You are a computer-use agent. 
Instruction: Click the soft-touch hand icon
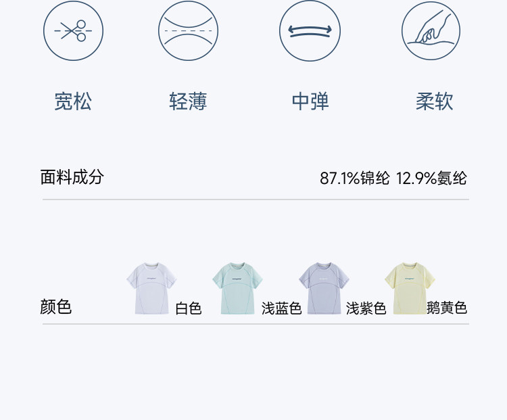click(431, 30)
